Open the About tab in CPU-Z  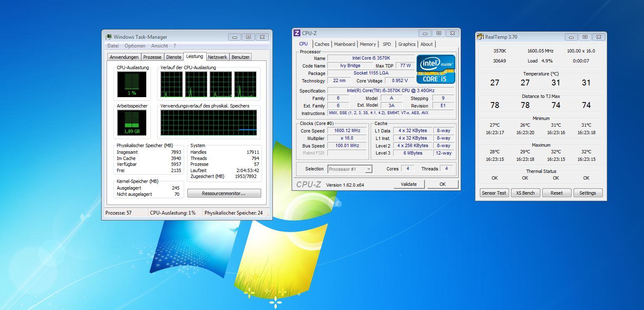(427, 44)
